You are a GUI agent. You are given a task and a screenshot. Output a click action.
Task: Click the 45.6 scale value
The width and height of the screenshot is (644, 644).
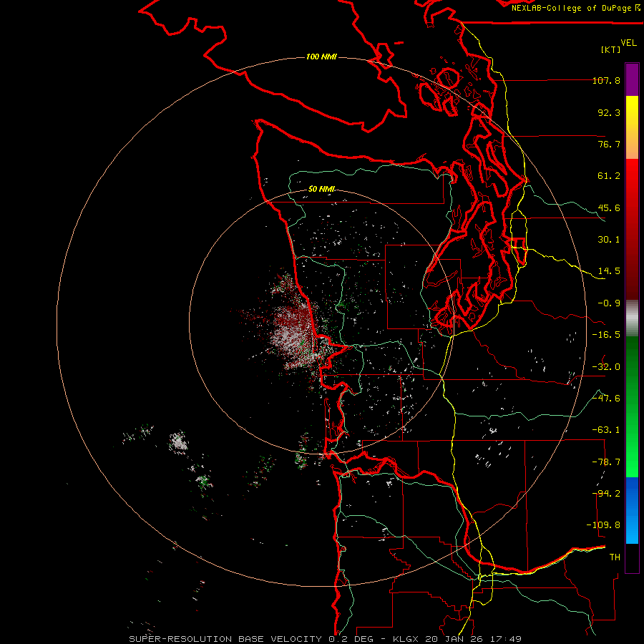[x=609, y=208]
